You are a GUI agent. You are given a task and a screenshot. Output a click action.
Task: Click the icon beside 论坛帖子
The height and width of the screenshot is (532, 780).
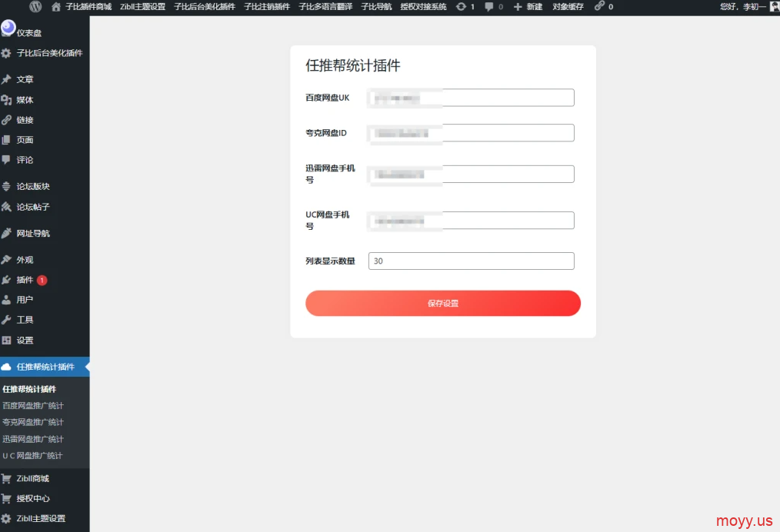pyautogui.click(x=6, y=207)
